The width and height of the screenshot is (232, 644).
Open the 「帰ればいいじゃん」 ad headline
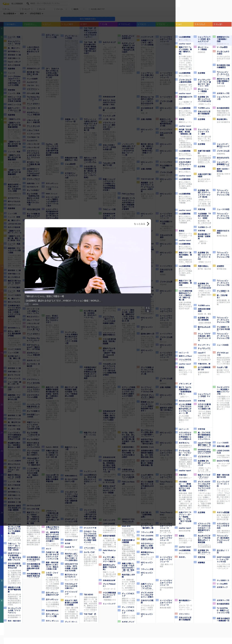45,296
